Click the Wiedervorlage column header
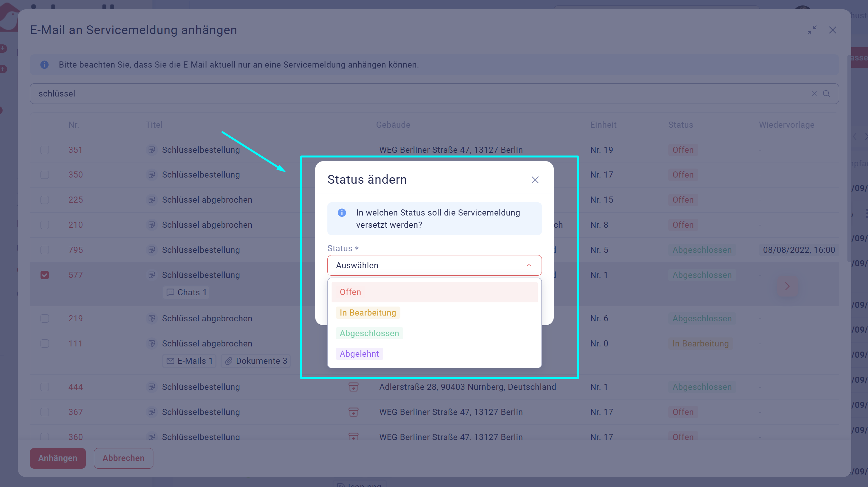This screenshot has height=487, width=868. click(786, 125)
